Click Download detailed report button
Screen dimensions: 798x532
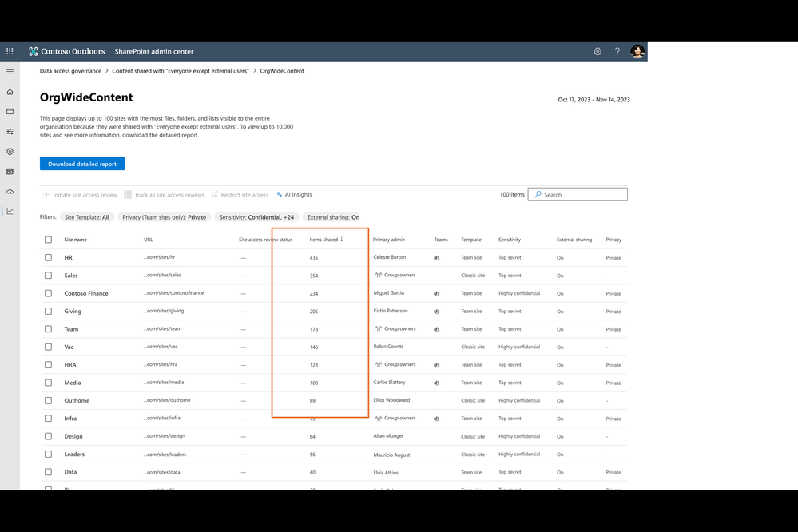point(82,164)
